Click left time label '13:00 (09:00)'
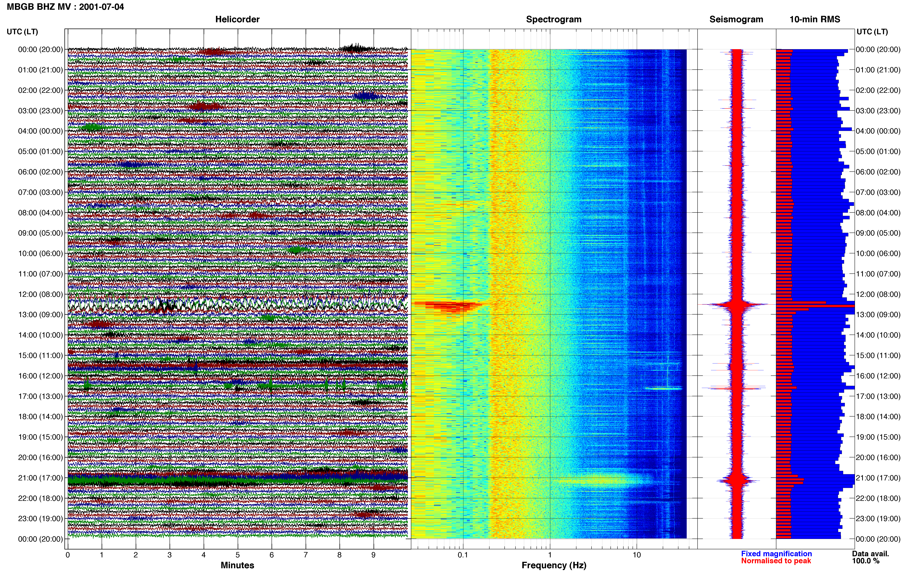The image size is (924, 578). pyautogui.click(x=40, y=314)
